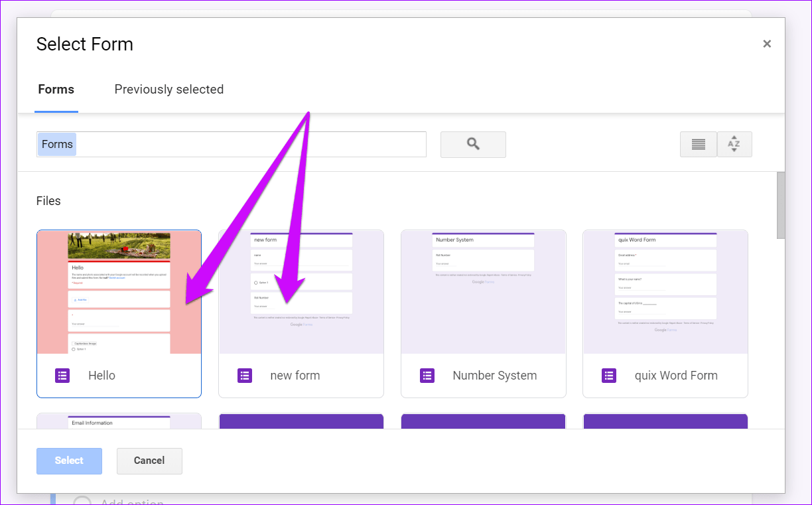
Task: Click the file list vertical scrollbar
Action: [781, 206]
